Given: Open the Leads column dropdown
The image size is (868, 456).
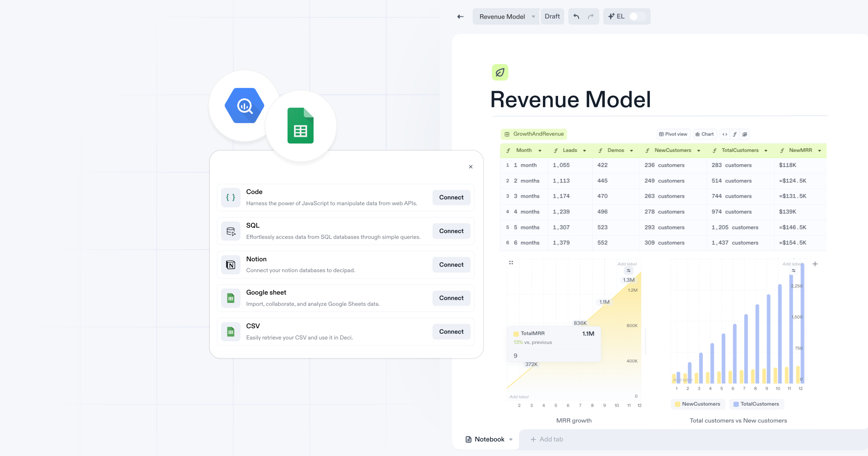Looking at the screenshot, I should (x=584, y=151).
